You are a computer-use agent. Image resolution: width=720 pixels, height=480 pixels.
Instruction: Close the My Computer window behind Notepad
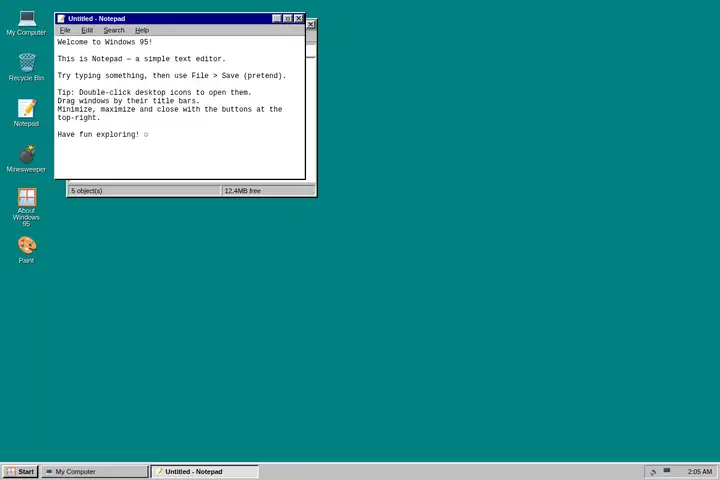(x=311, y=25)
